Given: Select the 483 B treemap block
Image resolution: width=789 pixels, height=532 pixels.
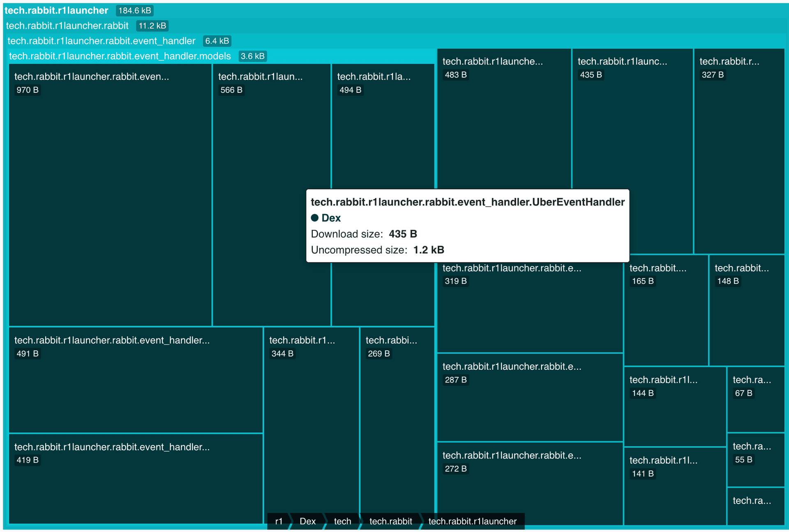Looking at the screenshot, I should 504,123.
